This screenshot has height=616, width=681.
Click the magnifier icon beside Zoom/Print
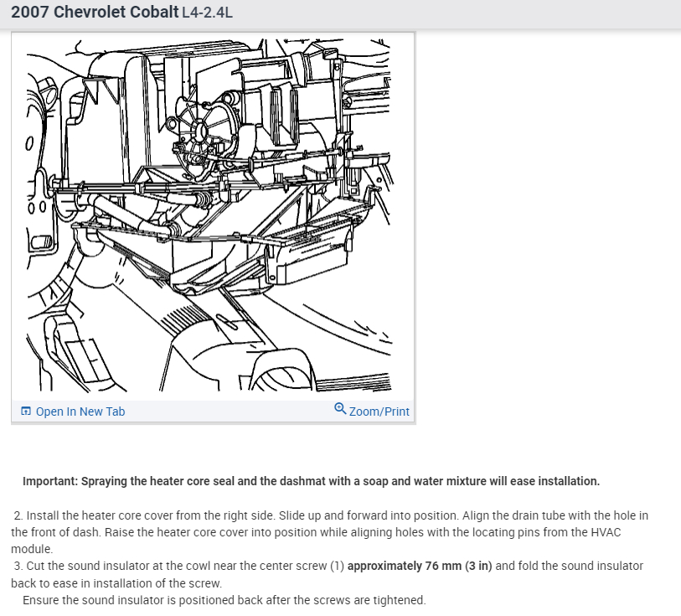[x=340, y=409]
